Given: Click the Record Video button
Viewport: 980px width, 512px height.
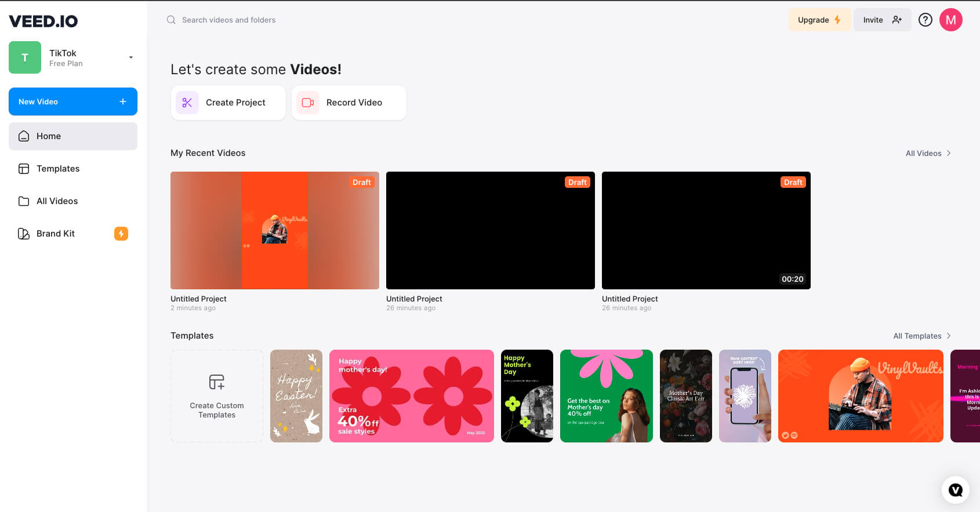Looking at the screenshot, I should [349, 103].
